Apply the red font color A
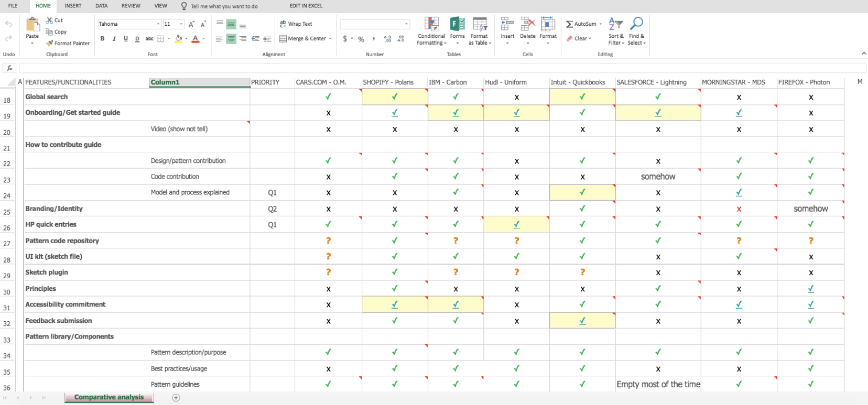This screenshot has height=405, width=868. 195,38
